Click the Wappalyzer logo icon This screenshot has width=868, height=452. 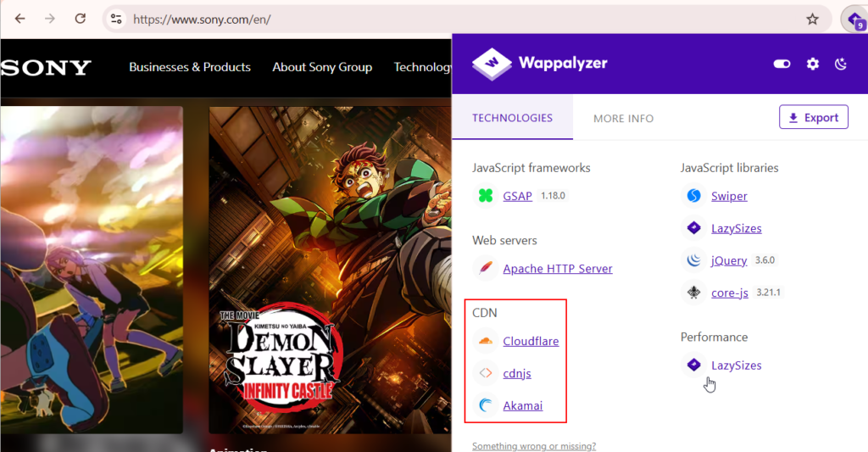click(492, 64)
